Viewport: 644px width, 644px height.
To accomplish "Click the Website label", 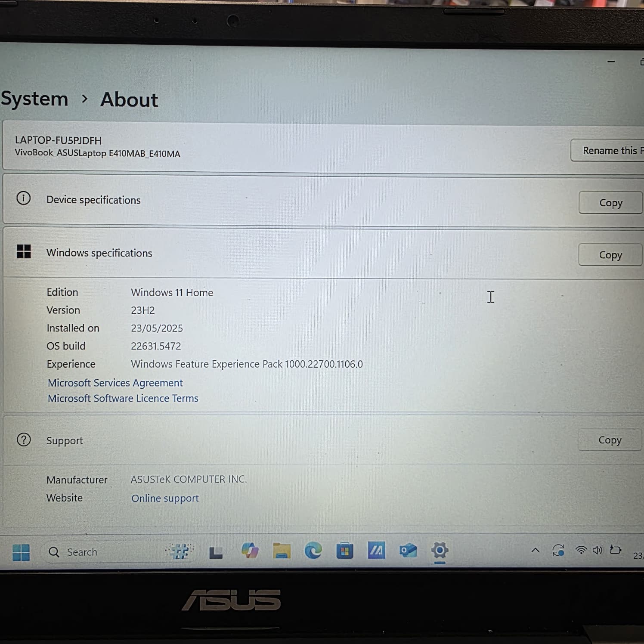I will [65, 498].
